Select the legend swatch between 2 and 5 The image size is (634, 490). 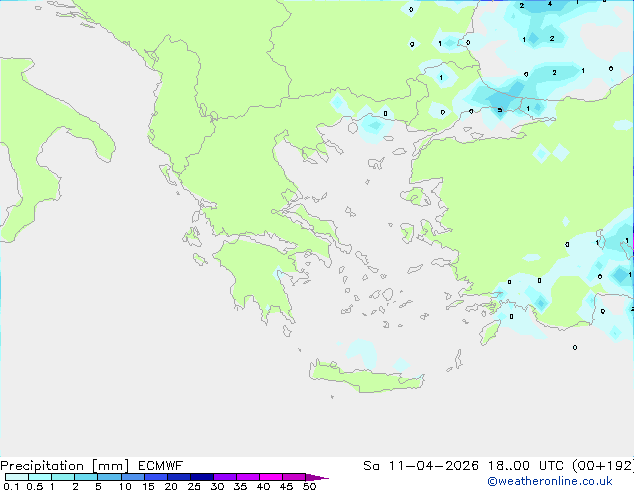(x=86, y=477)
